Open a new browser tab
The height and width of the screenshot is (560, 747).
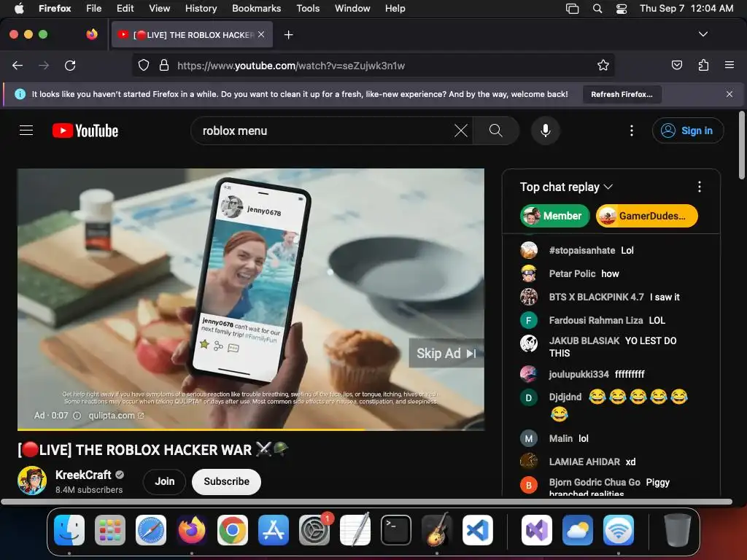coord(288,35)
